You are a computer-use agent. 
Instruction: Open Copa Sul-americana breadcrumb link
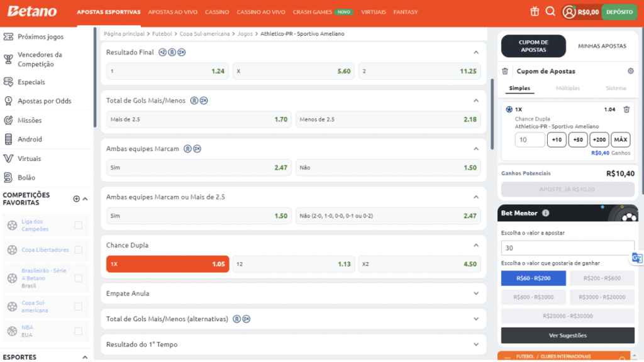204,34
